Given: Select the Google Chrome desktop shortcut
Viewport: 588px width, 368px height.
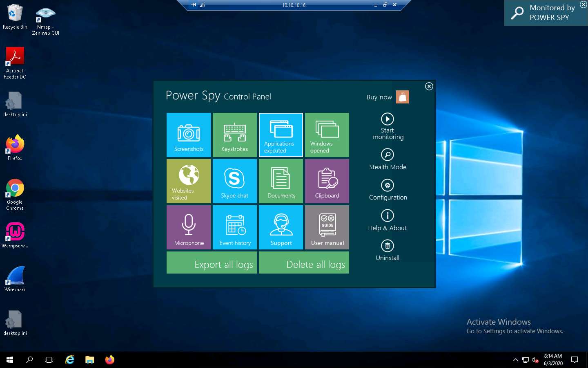Looking at the screenshot, I should tap(15, 194).
